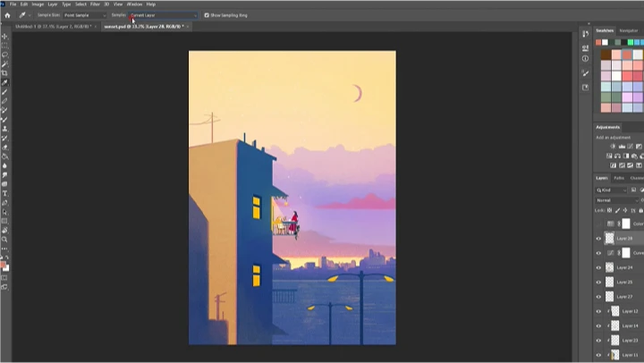Screen dimensions: 644x363
Task: Pick the dark brown swatch
Action: [606, 55]
